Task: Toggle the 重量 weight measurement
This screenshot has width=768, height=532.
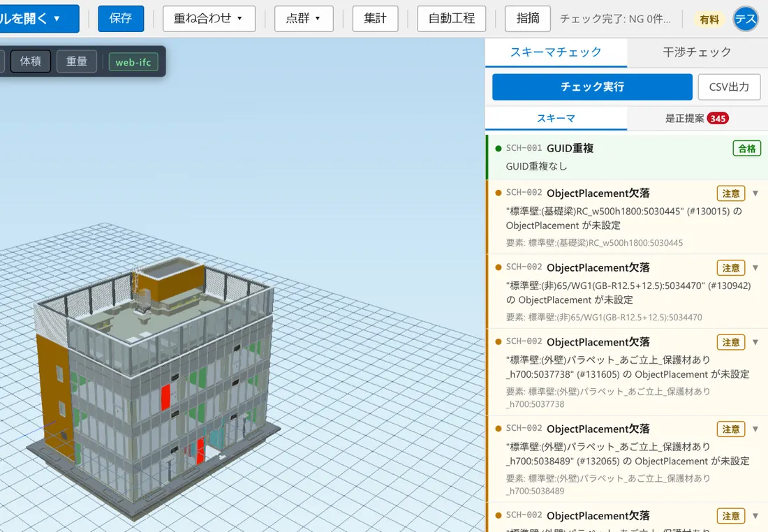Action: pos(76,61)
